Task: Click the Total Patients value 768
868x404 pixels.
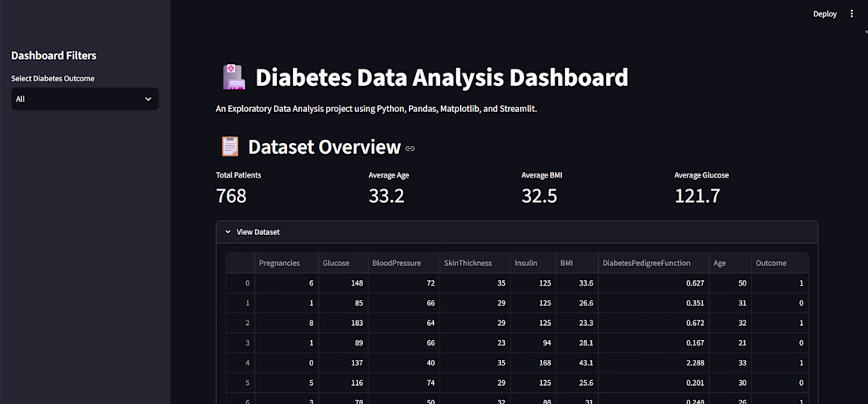Action: (x=231, y=196)
